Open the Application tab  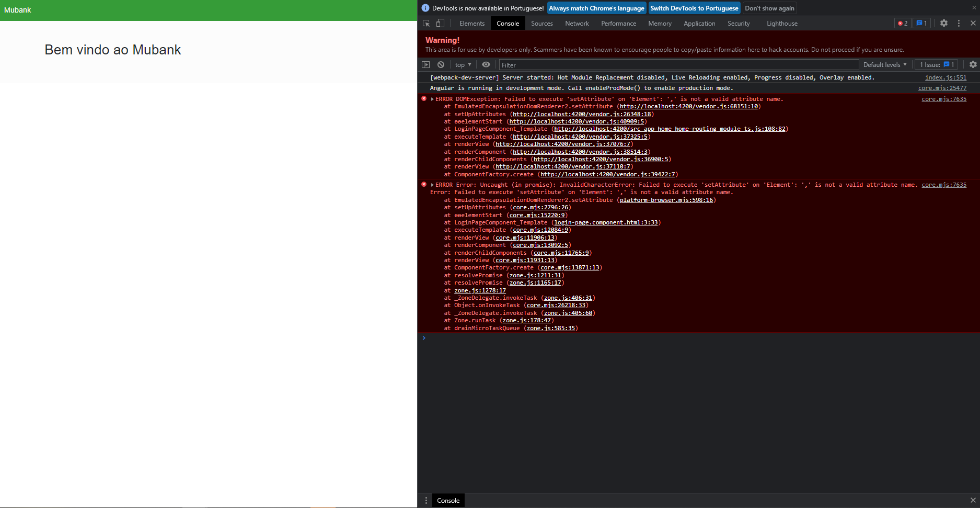coord(699,24)
